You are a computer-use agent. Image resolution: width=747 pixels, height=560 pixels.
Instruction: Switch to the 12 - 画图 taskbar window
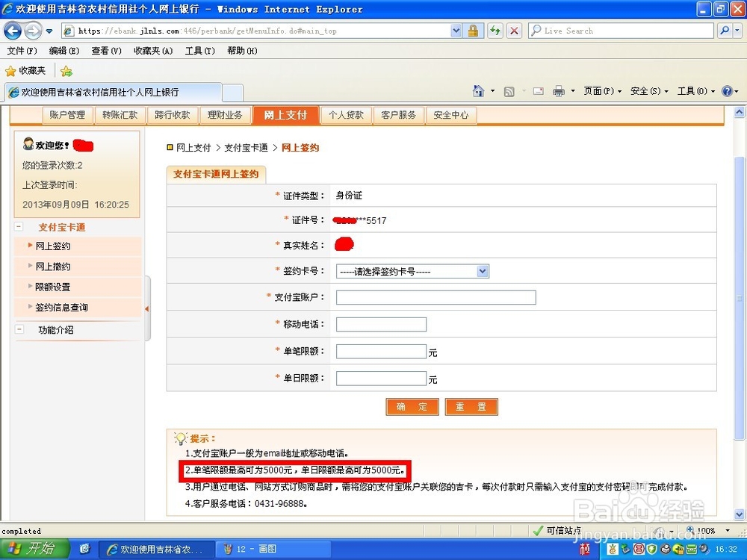(x=273, y=549)
